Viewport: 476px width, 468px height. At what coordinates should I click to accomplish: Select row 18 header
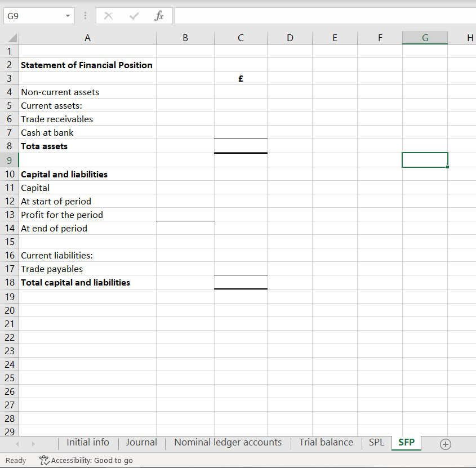(9, 283)
